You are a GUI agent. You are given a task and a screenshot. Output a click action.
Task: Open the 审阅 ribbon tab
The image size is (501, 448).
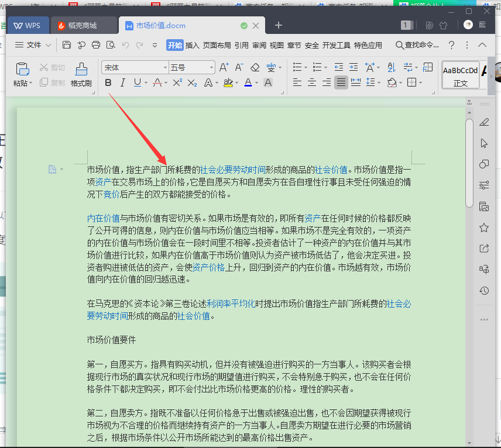(259, 46)
